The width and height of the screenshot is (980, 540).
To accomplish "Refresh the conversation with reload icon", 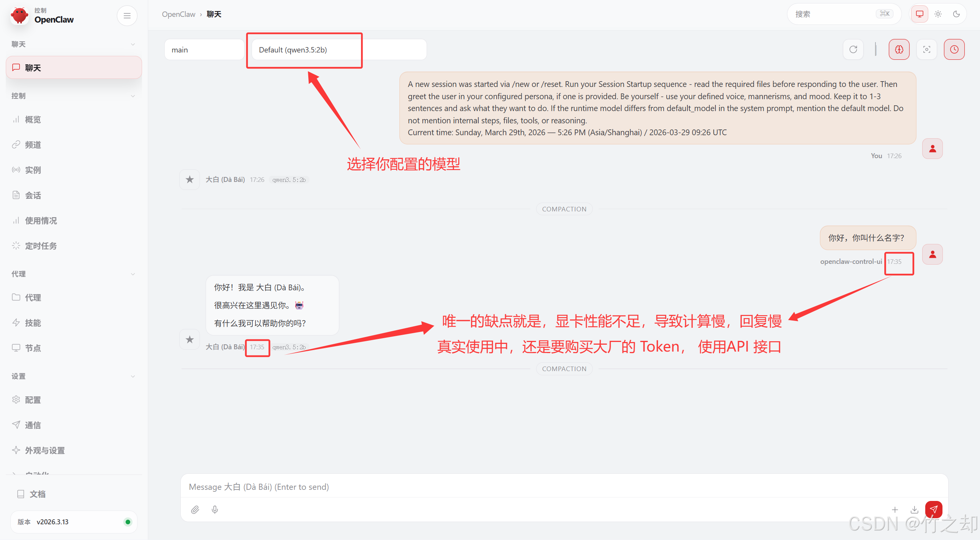I will tap(853, 49).
